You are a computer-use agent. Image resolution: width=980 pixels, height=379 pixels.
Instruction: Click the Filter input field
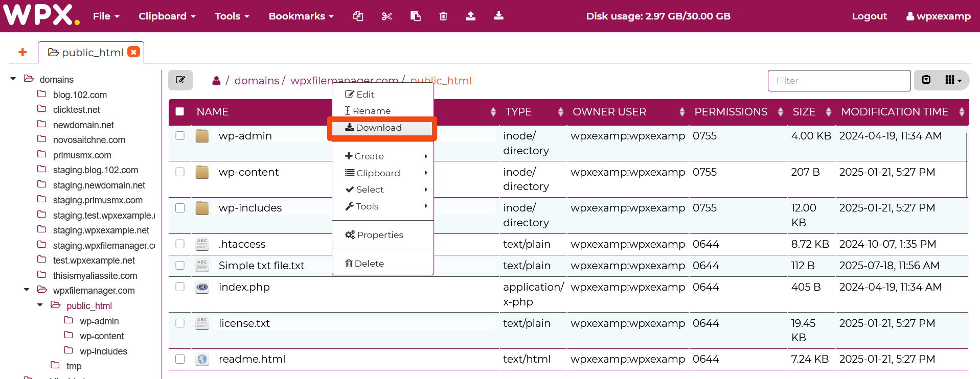coord(839,81)
